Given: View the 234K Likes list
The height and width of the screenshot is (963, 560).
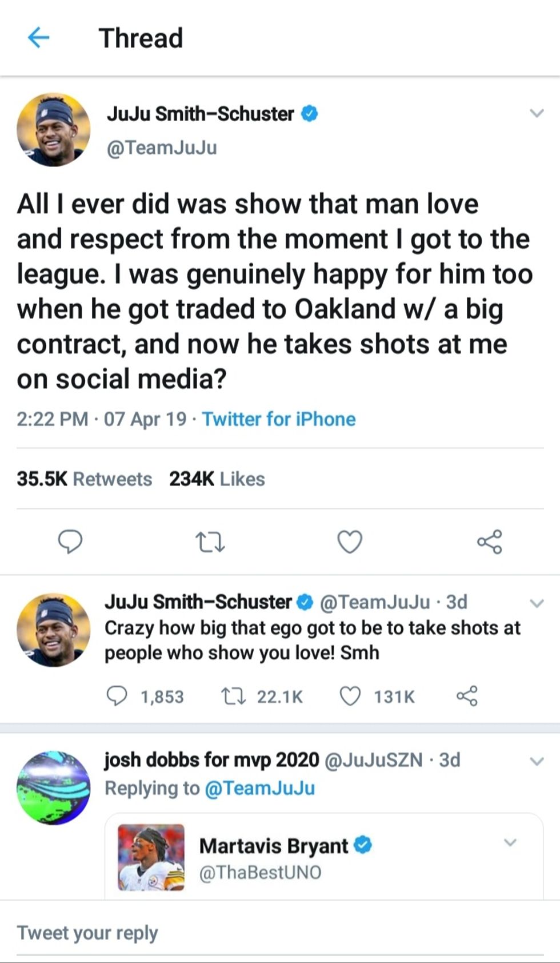Looking at the screenshot, I should pyautogui.click(x=217, y=479).
